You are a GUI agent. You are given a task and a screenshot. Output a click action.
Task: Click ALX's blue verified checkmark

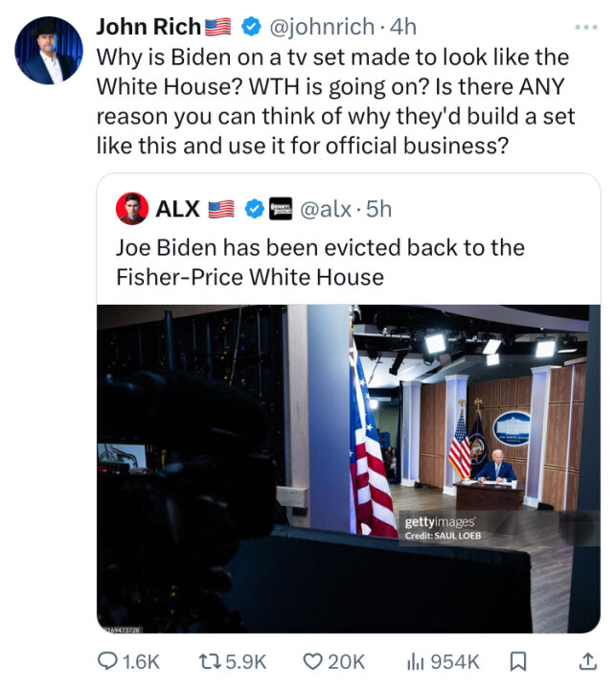[x=256, y=208]
